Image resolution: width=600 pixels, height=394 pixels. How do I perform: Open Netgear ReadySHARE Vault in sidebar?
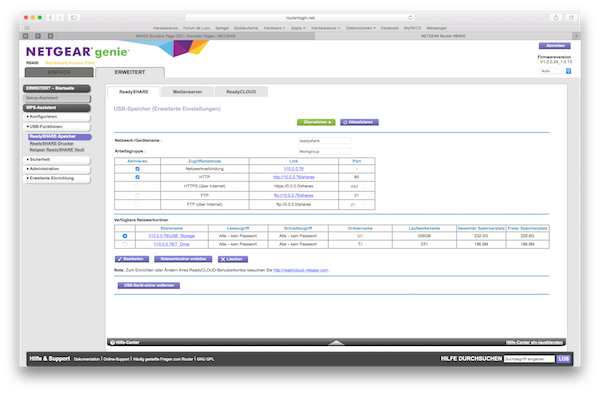[57, 150]
